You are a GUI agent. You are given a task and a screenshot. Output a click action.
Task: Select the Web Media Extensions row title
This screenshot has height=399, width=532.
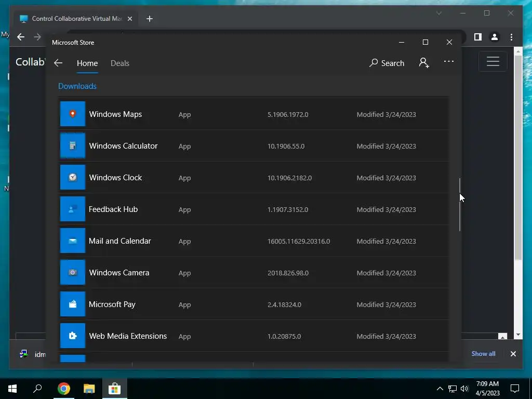[128, 336]
